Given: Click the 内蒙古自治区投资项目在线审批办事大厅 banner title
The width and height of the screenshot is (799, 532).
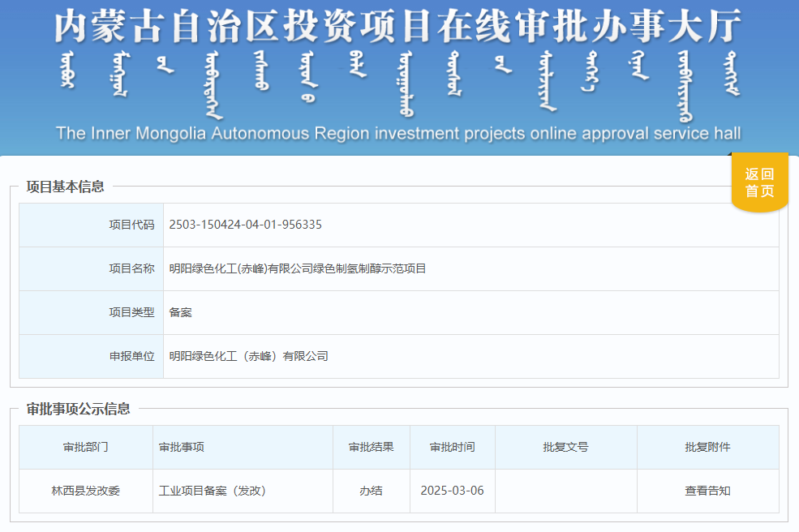Looking at the screenshot, I should (x=398, y=27).
